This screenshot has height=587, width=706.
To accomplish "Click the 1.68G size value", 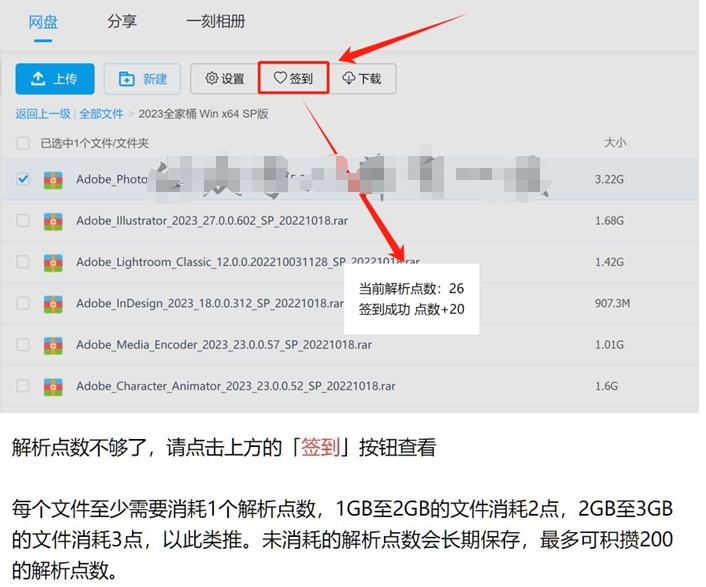I will coord(609,221).
